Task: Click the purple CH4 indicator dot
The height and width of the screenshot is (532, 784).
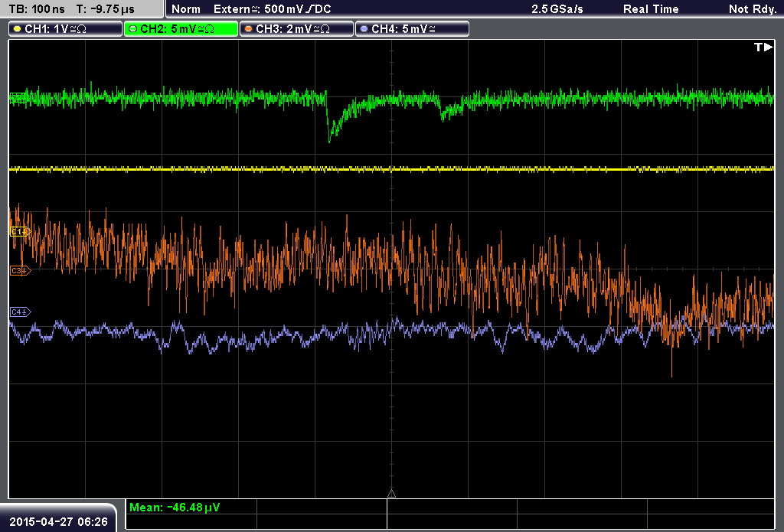Action: pos(364,29)
